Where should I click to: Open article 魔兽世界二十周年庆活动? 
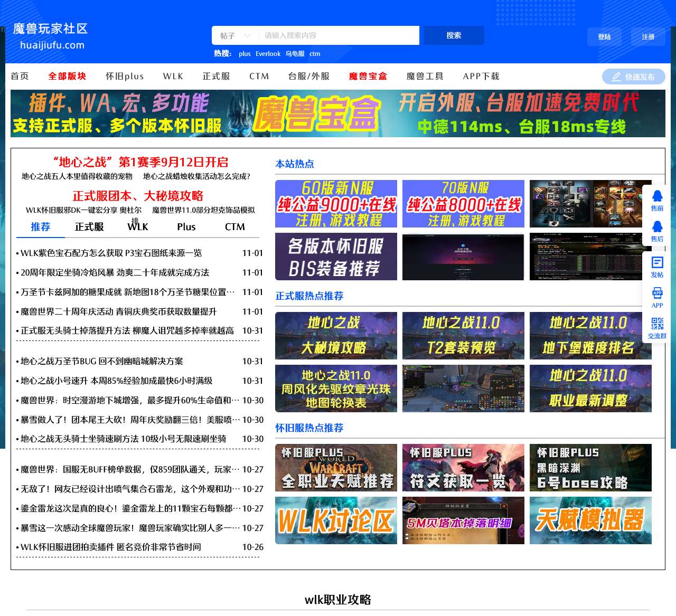pos(119,311)
